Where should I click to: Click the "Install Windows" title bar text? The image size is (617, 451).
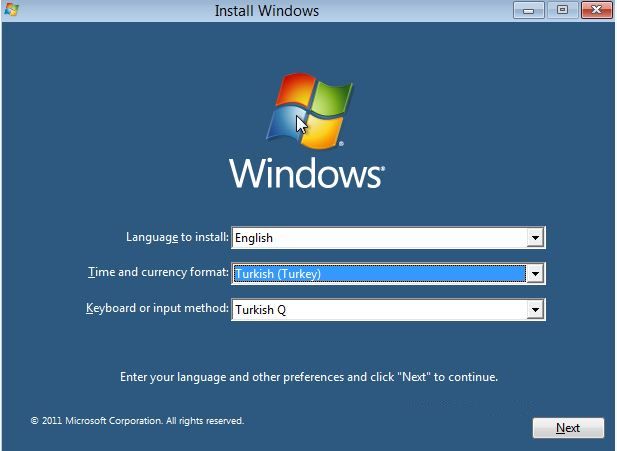coord(267,11)
